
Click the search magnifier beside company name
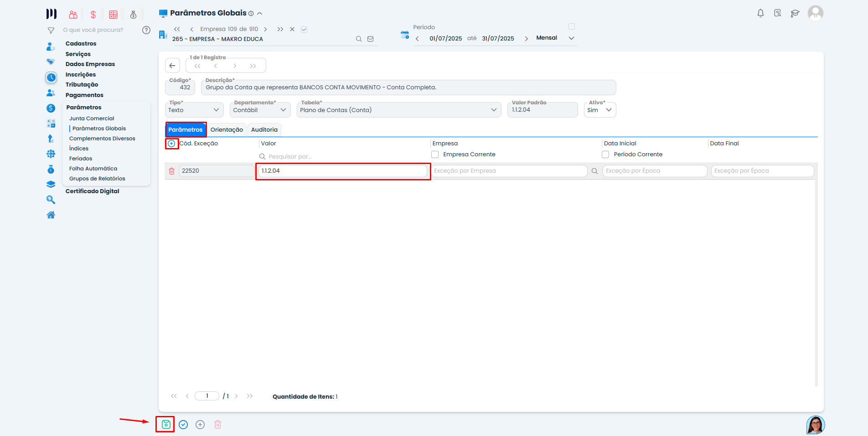click(359, 39)
